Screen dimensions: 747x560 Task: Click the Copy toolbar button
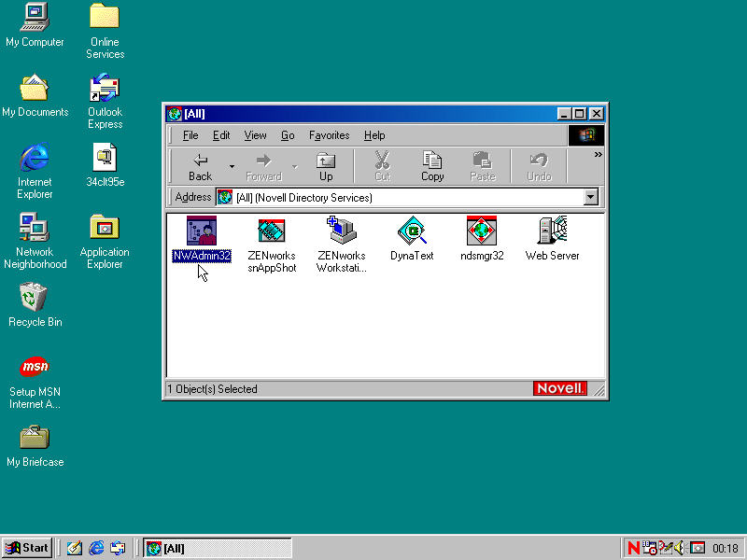click(432, 167)
